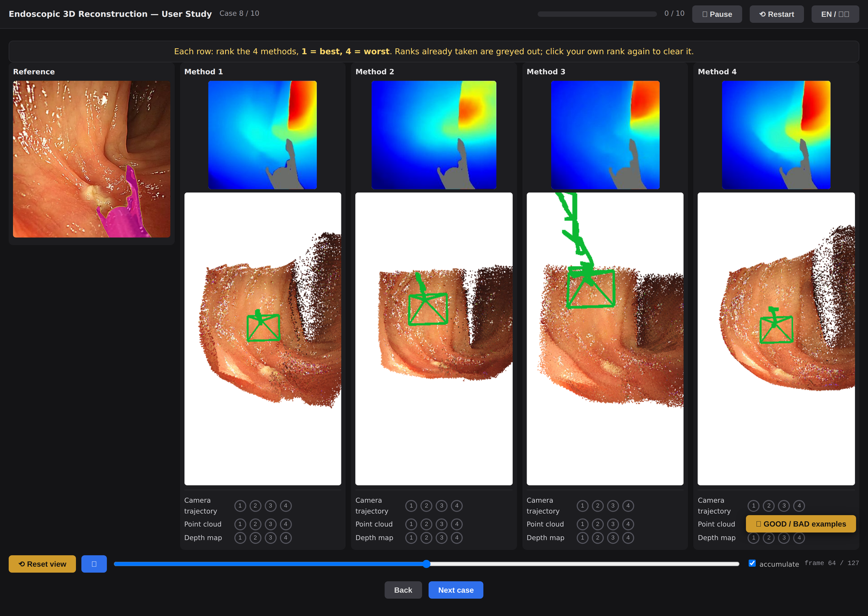This screenshot has width=868, height=616.
Task: Click Method 3 depth map image
Action: (605, 135)
